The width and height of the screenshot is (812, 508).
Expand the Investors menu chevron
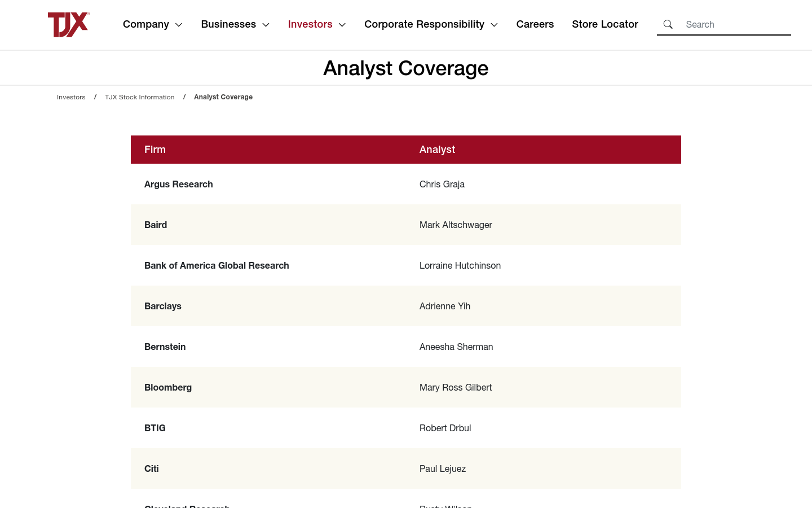(342, 25)
